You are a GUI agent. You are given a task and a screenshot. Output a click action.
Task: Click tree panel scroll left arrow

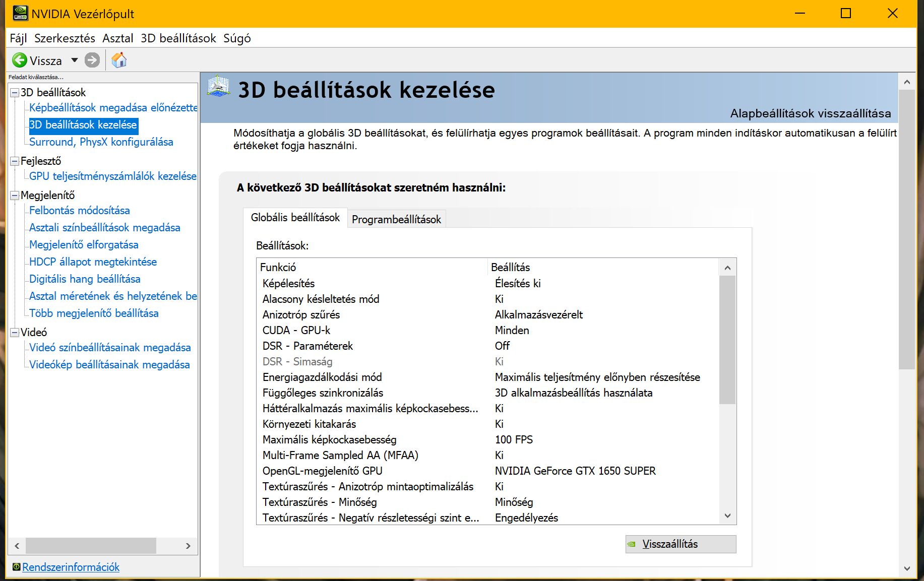point(17,546)
